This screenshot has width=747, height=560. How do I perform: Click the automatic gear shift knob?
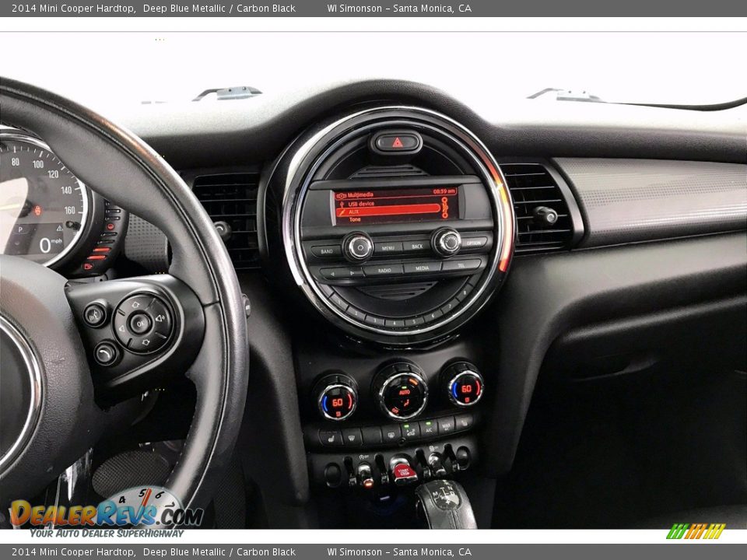tap(445, 506)
